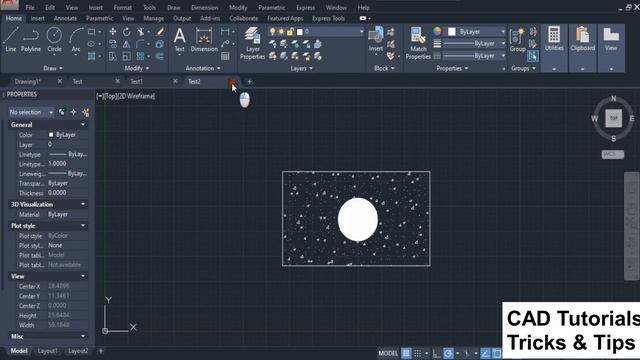The height and width of the screenshot is (360, 640).
Task: Select the Line tool
Action: coord(11,40)
